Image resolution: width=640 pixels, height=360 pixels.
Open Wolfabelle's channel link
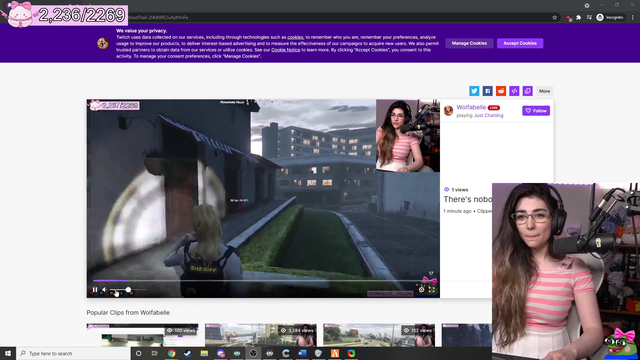point(471,107)
